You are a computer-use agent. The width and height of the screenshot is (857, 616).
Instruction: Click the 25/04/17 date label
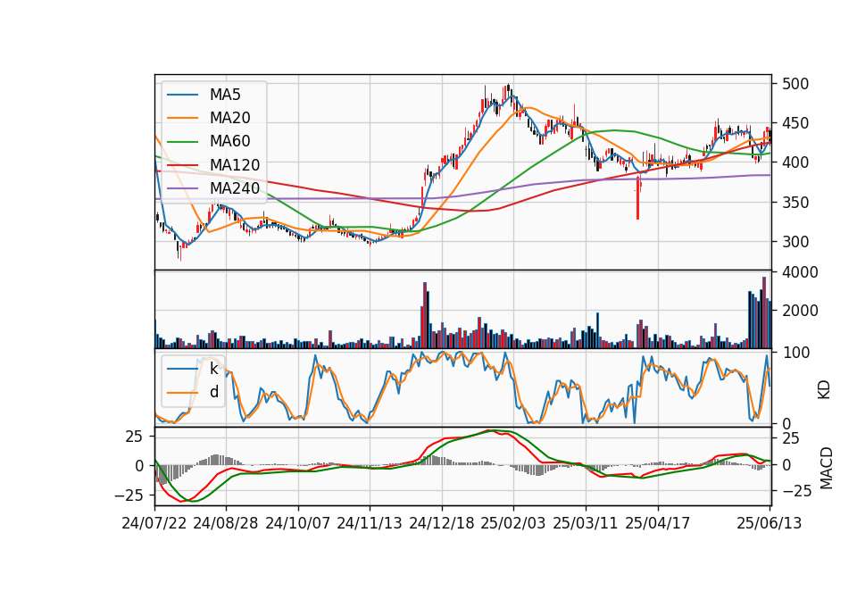pos(658,523)
